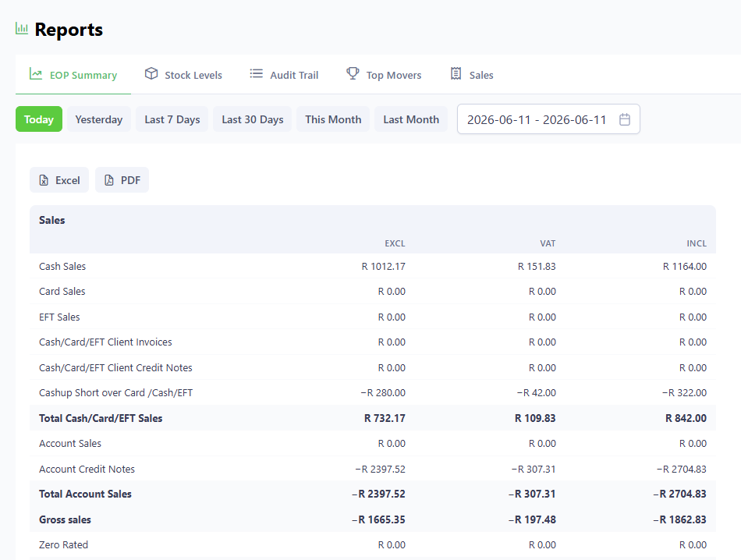Click the value −R 280.00
The height and width of the screenshot is (560, 741).
383,393
